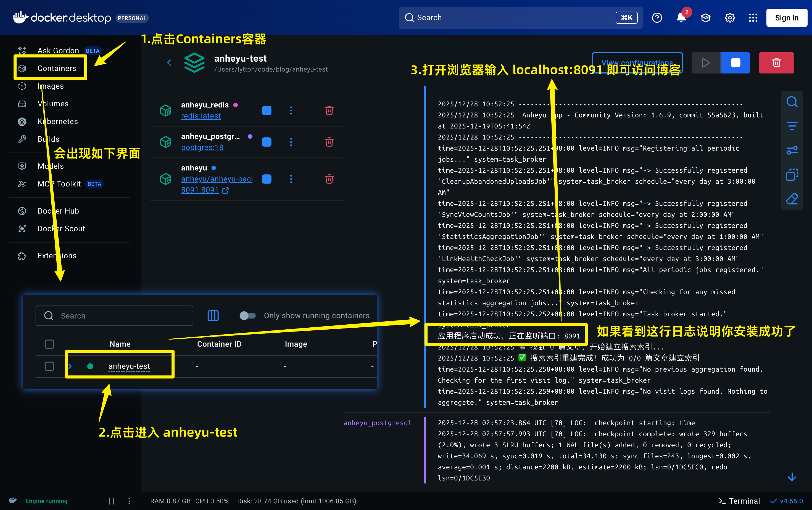This screenshot has width=812, height=510.
Task: Stop the anheyu-test compose stack
Action: 735,63
